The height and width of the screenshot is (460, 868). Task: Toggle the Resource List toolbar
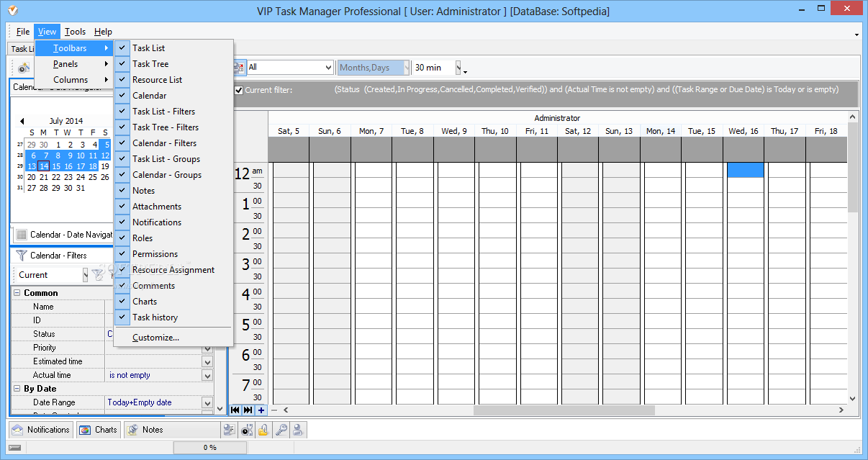173,80
